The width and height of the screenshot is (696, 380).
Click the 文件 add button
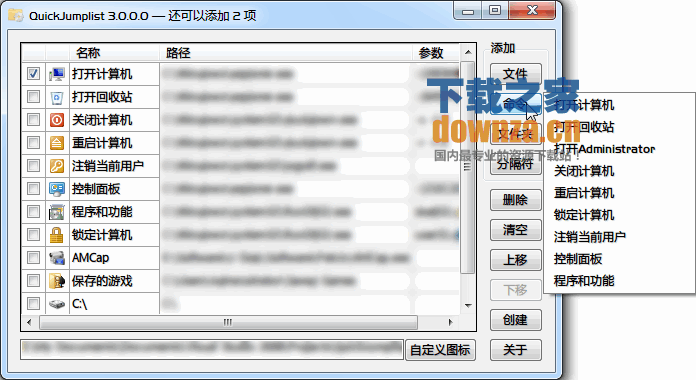point(515,74)
